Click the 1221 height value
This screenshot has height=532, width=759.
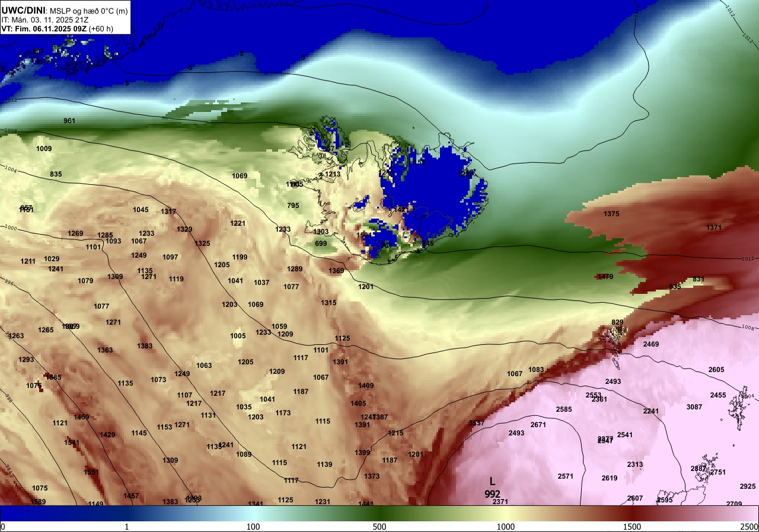pyautogui.click(x=238, y=223)
